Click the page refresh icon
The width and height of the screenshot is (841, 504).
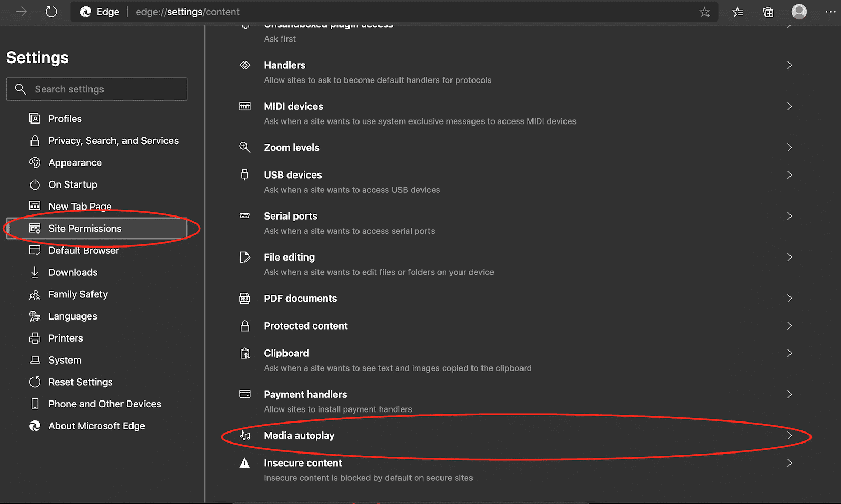(x=51, y=12)
